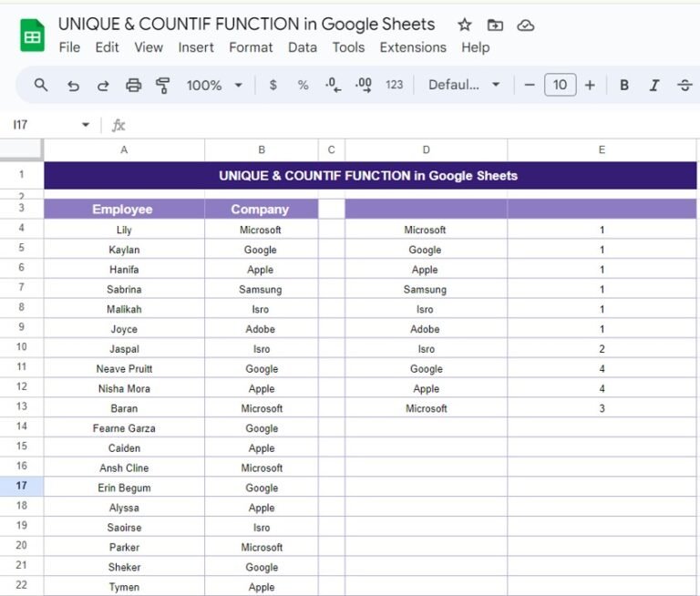Select column A header
The width and height of the screenshot is (700, 596).
pos(124,149)
